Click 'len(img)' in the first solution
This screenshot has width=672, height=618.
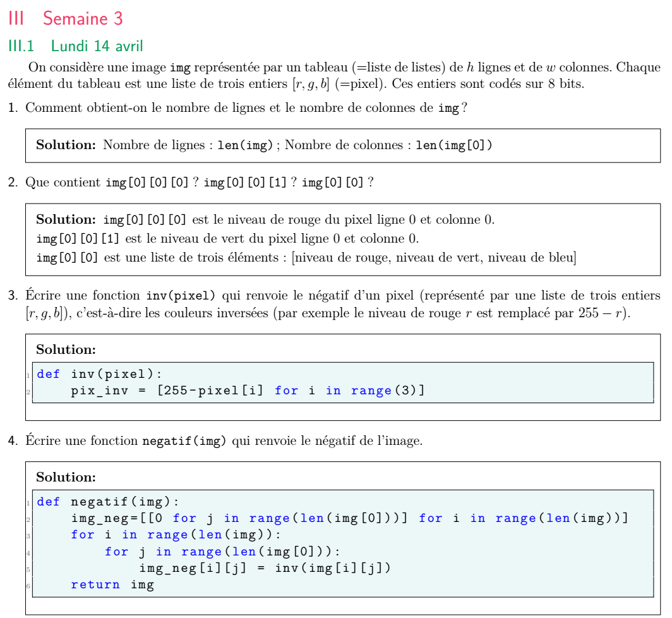click(x=245, y=145)
